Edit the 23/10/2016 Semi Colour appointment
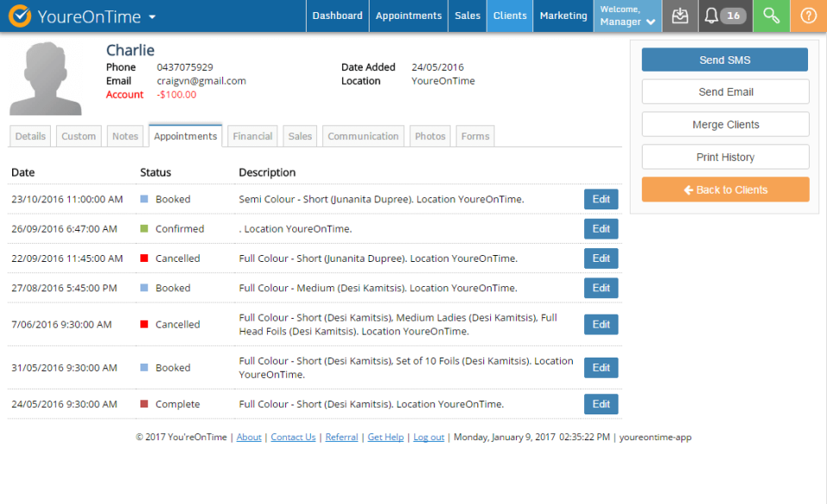 [600, 199]
